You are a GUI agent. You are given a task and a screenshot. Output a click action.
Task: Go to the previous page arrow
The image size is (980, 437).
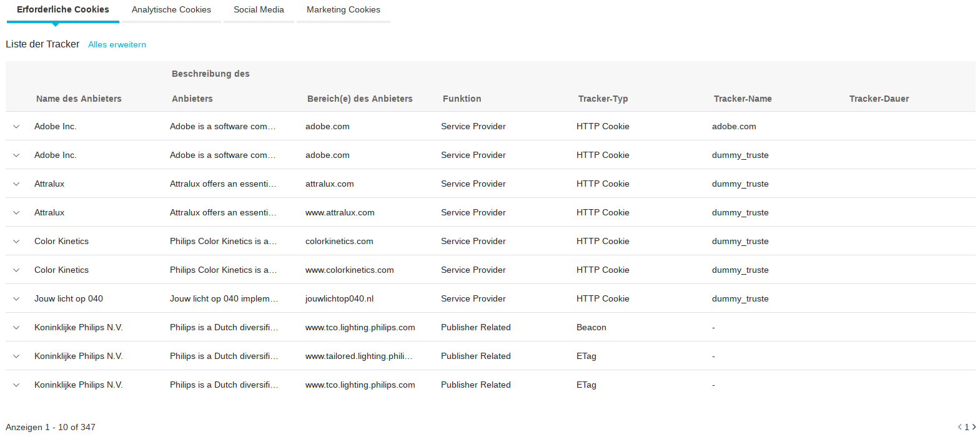[960, 427]
